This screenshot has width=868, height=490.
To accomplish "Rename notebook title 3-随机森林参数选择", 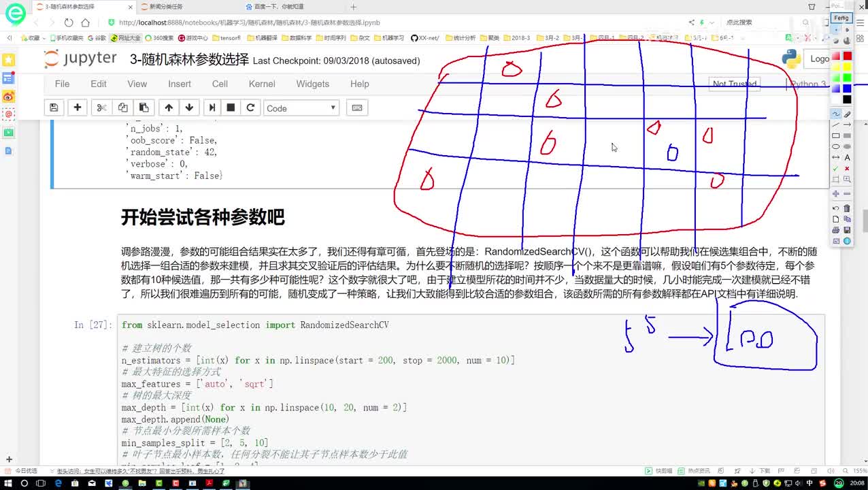I will click(189, 60).
